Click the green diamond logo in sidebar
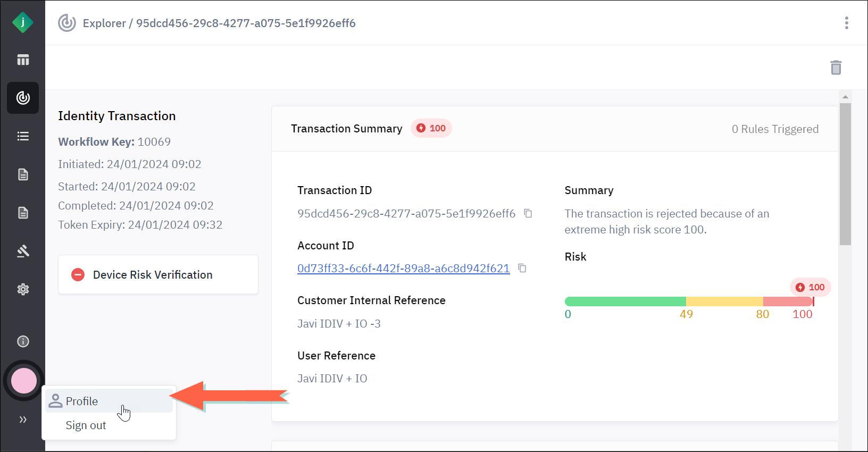 pyautogui.click(x=22, y=22)
